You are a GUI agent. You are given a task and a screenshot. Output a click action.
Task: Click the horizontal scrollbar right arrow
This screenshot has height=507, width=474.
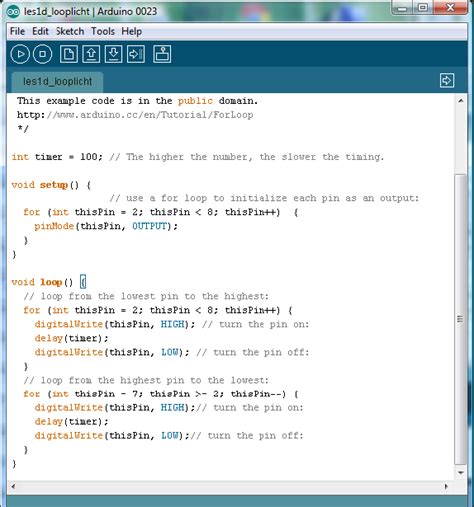coord(446,486)
